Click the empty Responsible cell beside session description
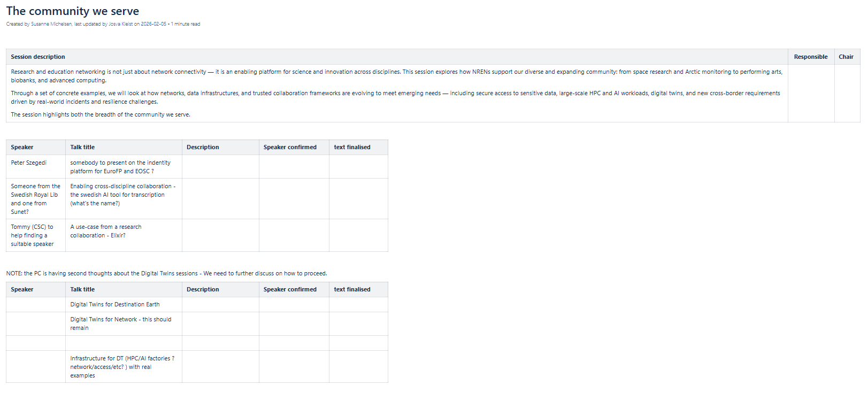 tap(810, 93)
